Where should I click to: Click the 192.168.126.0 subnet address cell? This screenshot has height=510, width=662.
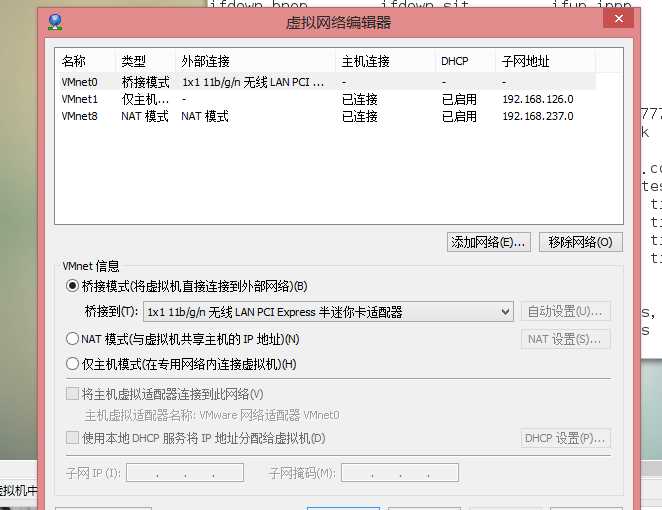point(538,99)
